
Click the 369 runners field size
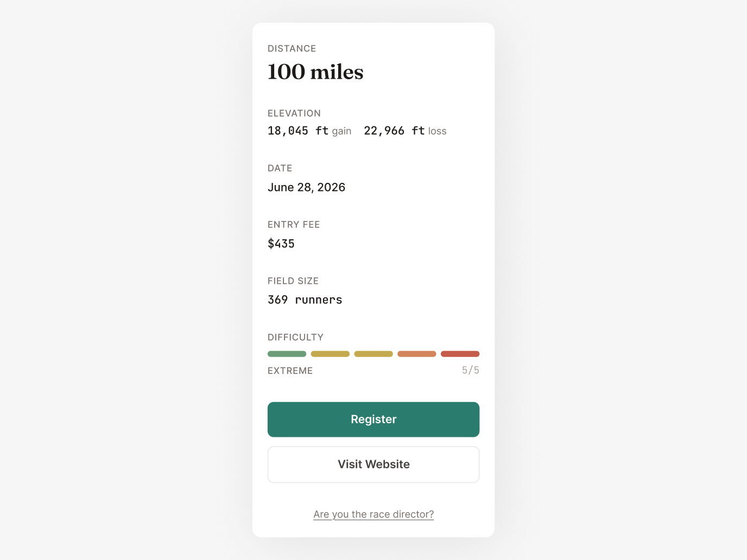tap(305, 300)
